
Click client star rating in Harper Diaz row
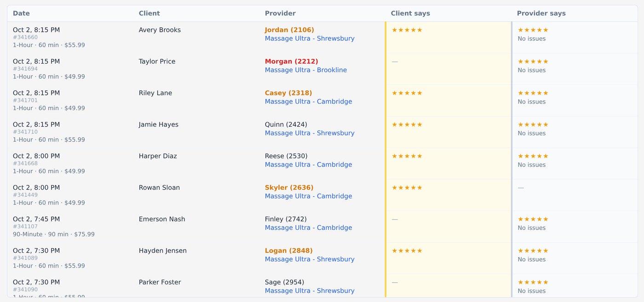407,156
